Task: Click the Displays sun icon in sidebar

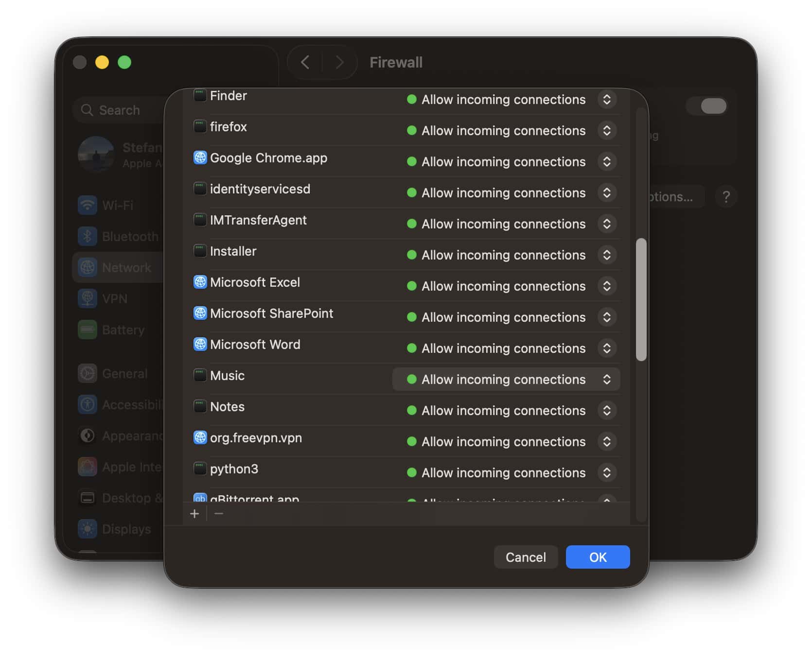Action: point(88,529)
